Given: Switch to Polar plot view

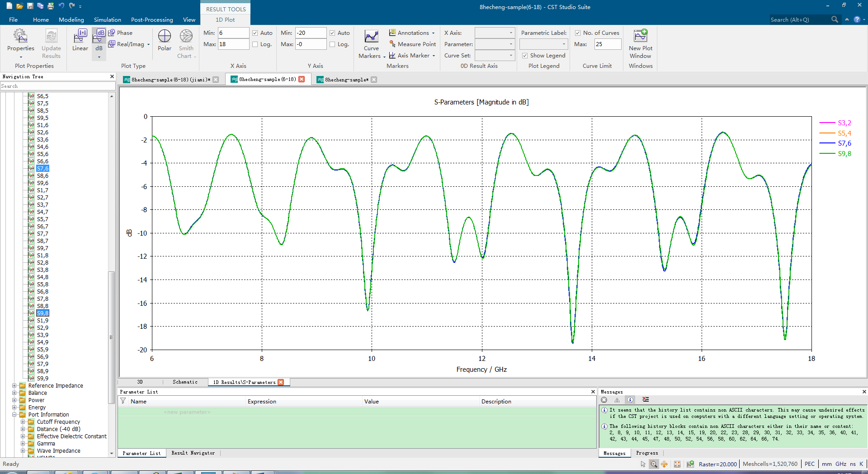Looking at the screenshot, I should click(164, 40).
